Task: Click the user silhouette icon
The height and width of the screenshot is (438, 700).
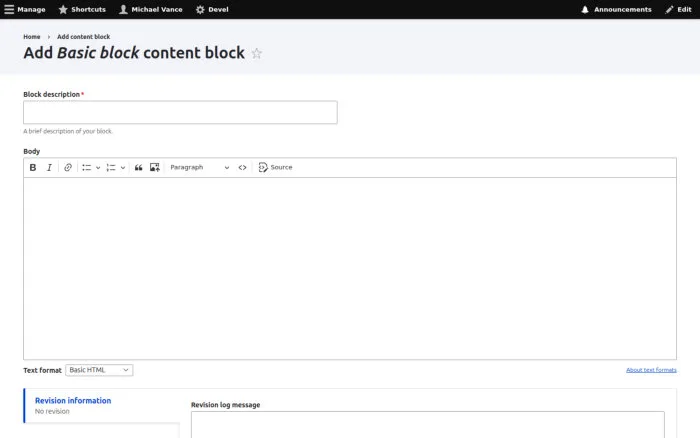Action: point(123,9)
